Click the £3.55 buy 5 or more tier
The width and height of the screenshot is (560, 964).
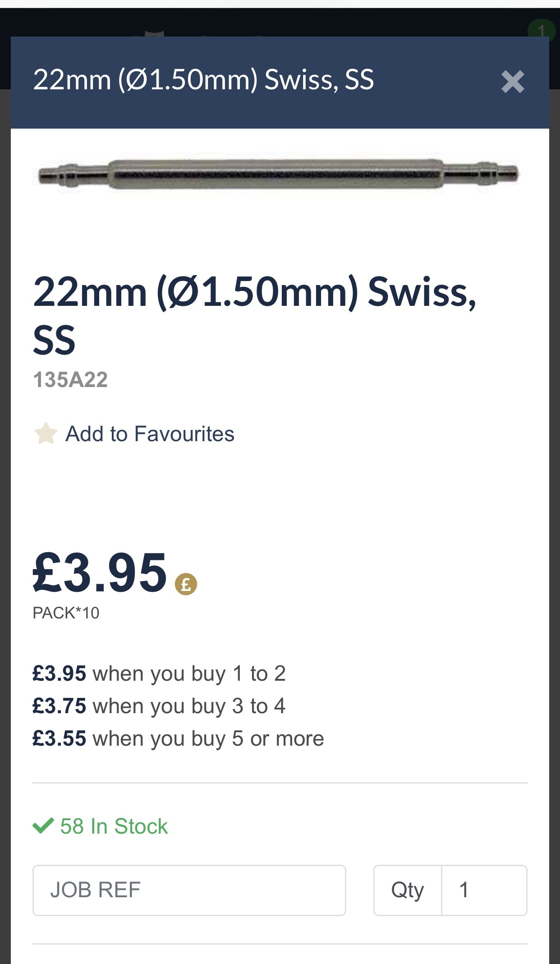pyautogui.click(x=178, y=738)
